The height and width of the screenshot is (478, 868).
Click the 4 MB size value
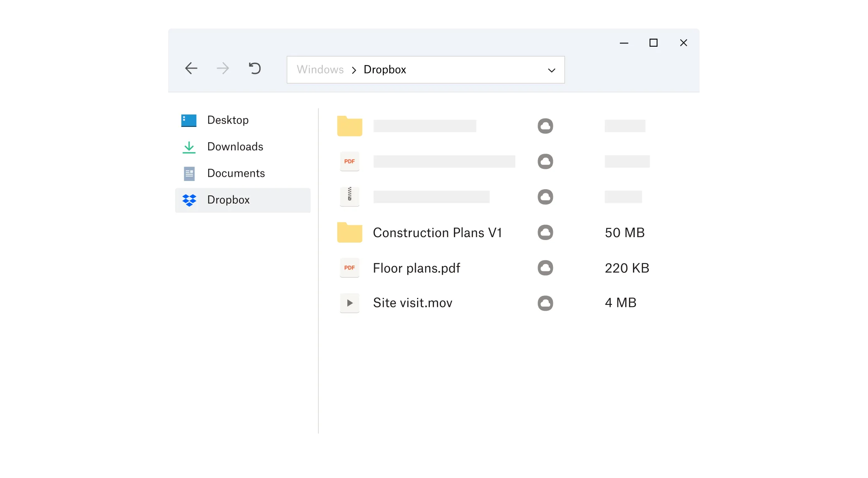620,303
